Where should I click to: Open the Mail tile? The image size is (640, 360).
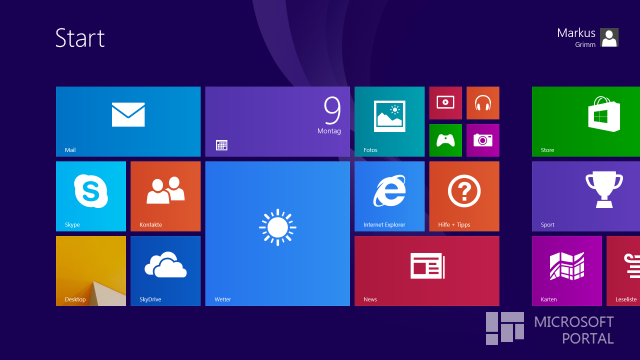coord(128,122)
